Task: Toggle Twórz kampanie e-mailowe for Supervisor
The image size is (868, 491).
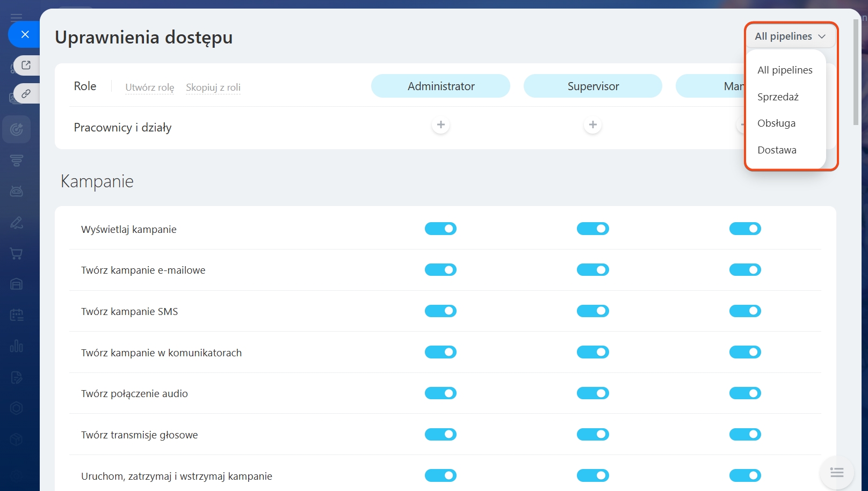Action: pyautogui.click(x=593, y=270)
